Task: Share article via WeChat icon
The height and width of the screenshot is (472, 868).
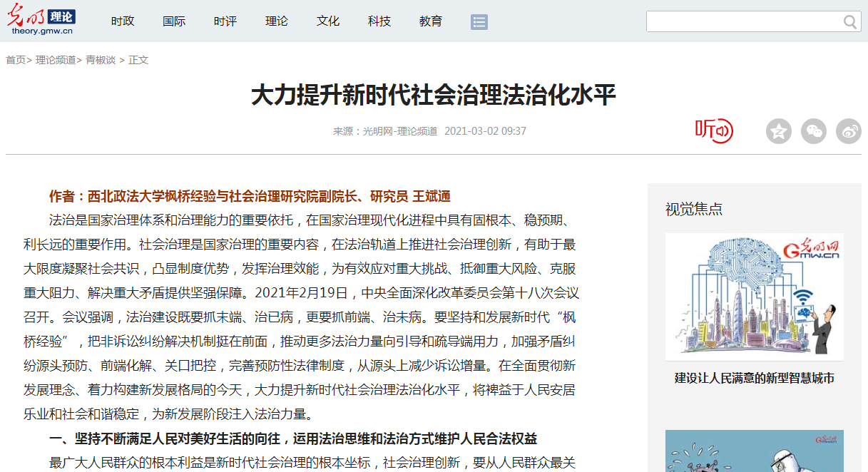Action: (814, 131)
